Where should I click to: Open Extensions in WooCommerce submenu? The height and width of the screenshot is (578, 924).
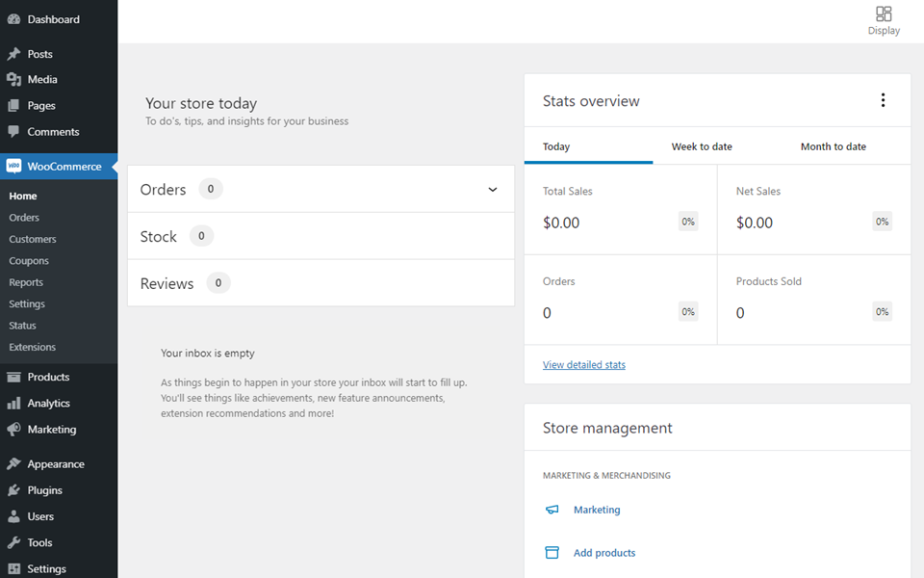click(33, 347)
